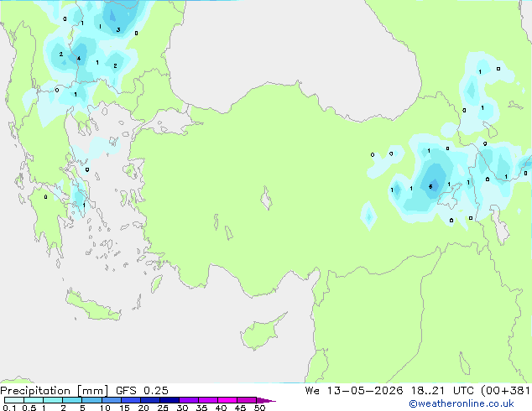Screen dimensions: 532x411
Task: Select the 40–45 mm magenta legend swatch
Action: [227, 400]
